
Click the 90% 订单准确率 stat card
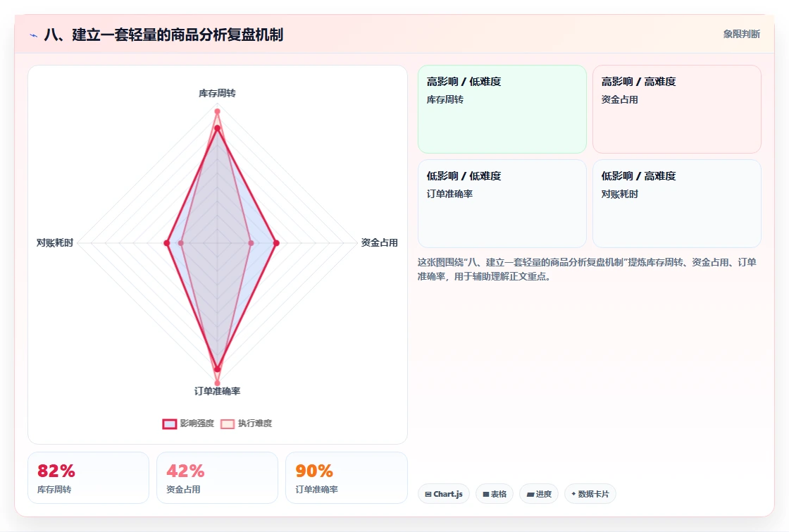click(346, 478)
